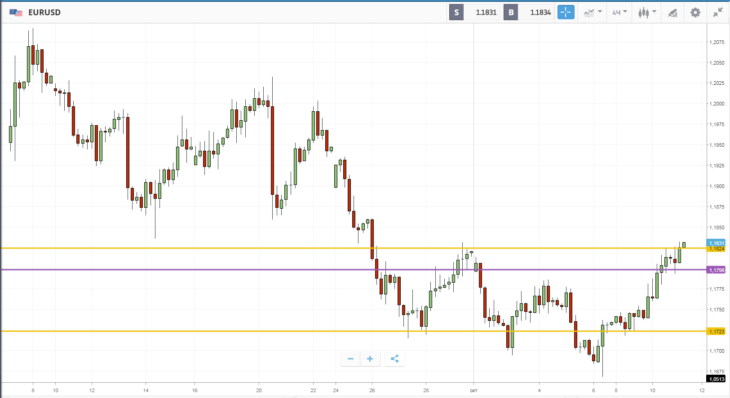Open chart settings gear
This screenshot has height=398, width=730.
coord(695,13)
